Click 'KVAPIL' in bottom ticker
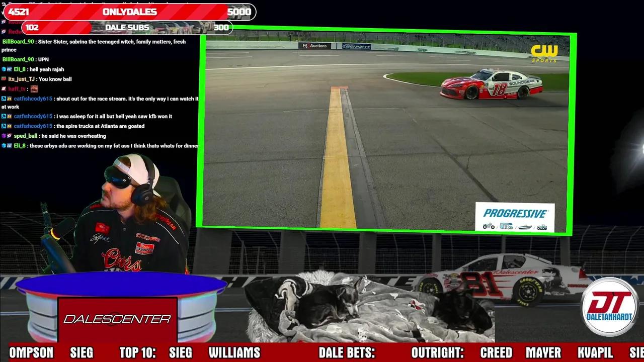 click(x=595, y=353)
